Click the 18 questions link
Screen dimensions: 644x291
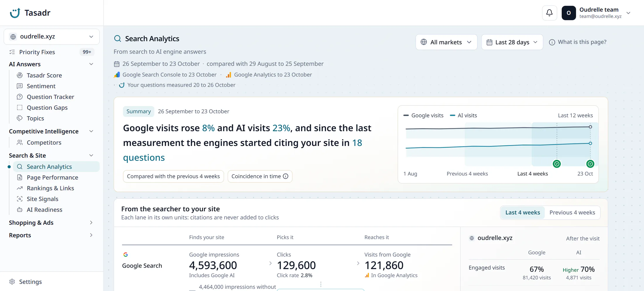242,150
